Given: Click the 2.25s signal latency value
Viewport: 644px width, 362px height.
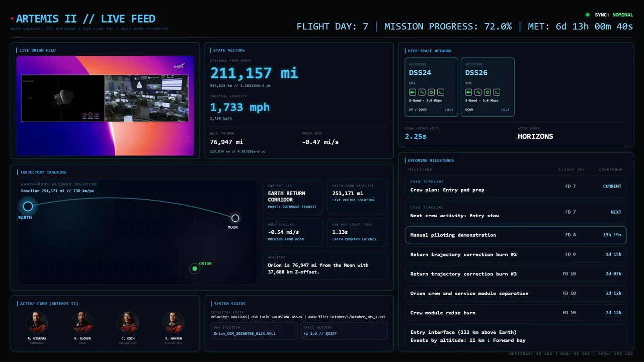Looking at the screenshot, I should [416, 136].
